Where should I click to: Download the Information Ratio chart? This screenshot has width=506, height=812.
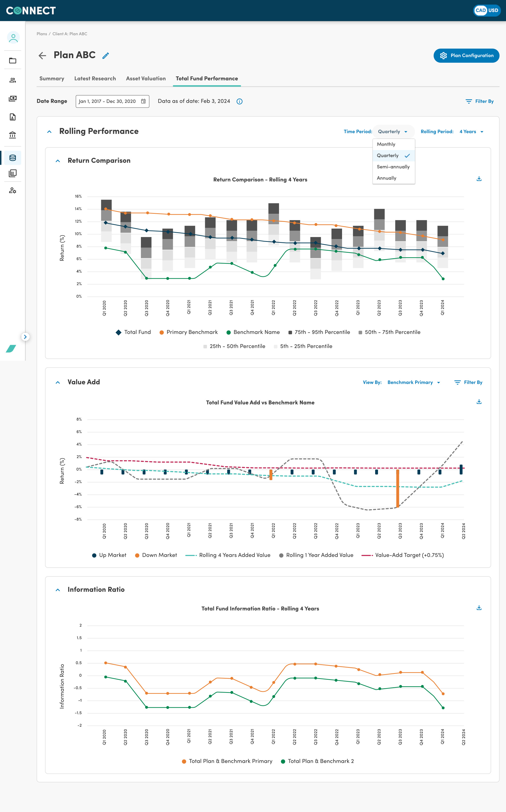click(x=479, y=608)
